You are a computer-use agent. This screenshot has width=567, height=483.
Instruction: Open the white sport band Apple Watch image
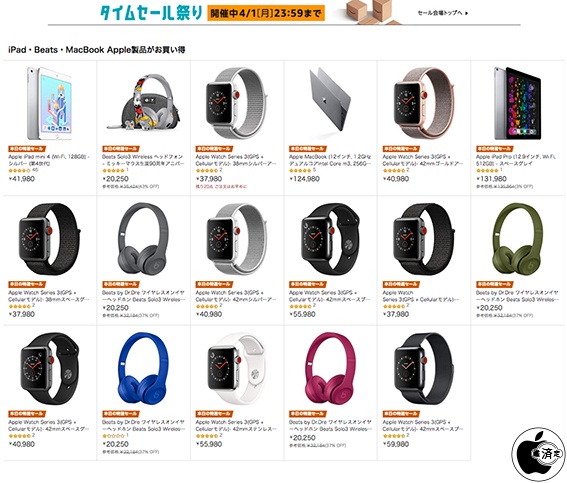237,368
